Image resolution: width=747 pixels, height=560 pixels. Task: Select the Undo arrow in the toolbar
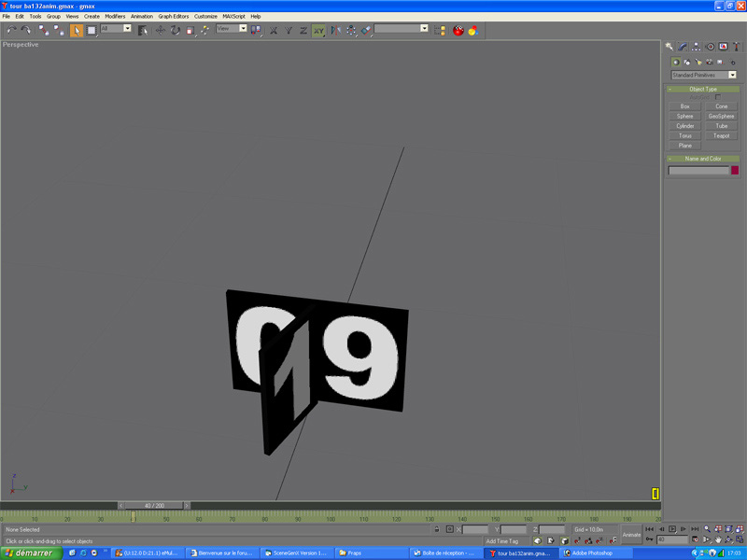pos(11,31)
